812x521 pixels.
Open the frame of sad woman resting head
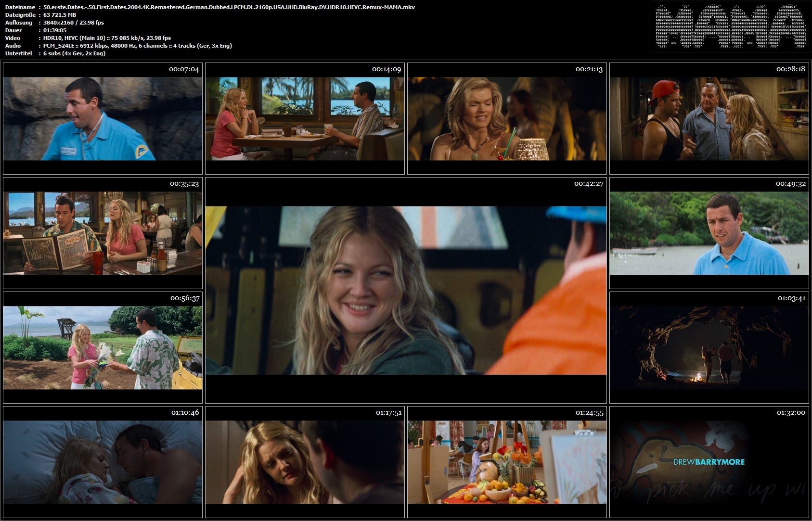pyautogui.click(x=305, y=462)
